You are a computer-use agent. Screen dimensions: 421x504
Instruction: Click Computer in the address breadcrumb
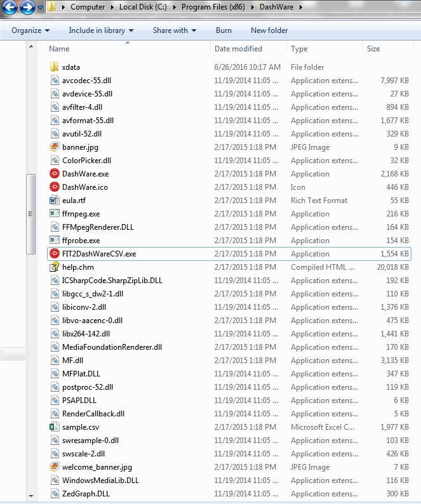[88, 7]
